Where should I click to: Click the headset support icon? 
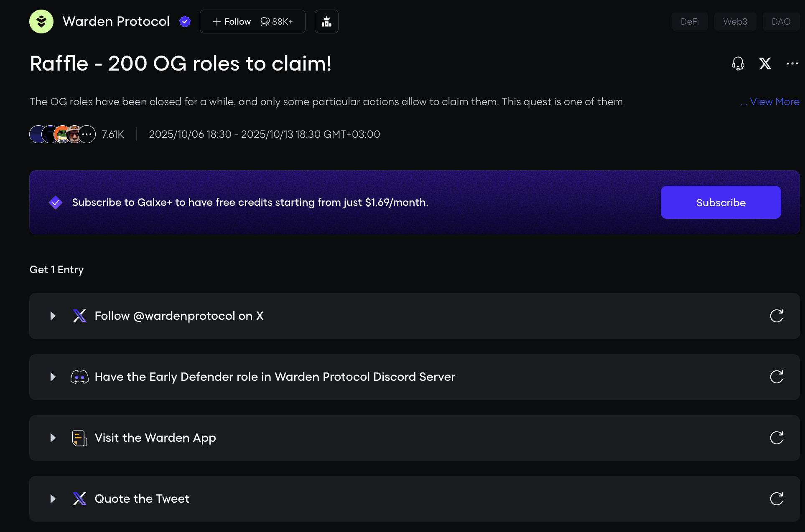point(738,63)
